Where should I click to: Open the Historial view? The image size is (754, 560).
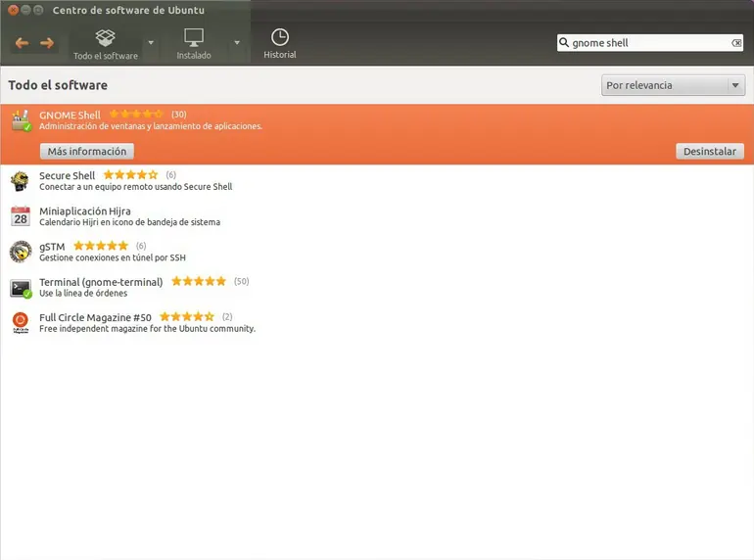coord(280,44)
